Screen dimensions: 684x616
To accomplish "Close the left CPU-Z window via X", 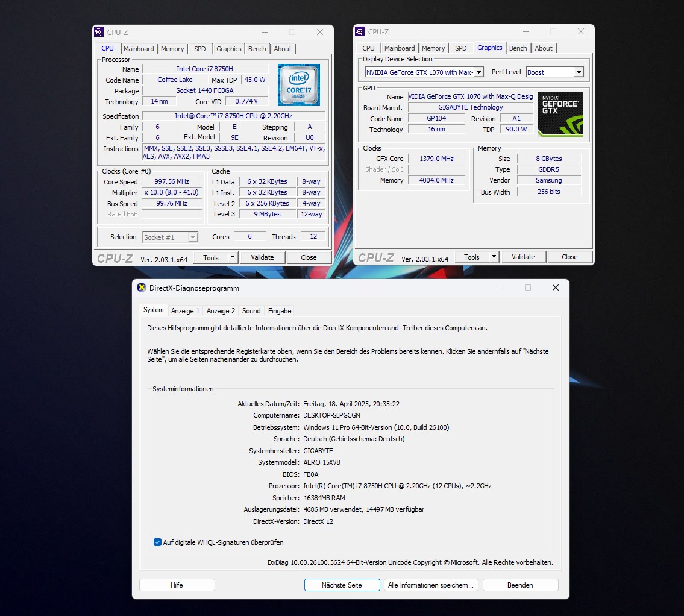I will (x=320, y=32).
